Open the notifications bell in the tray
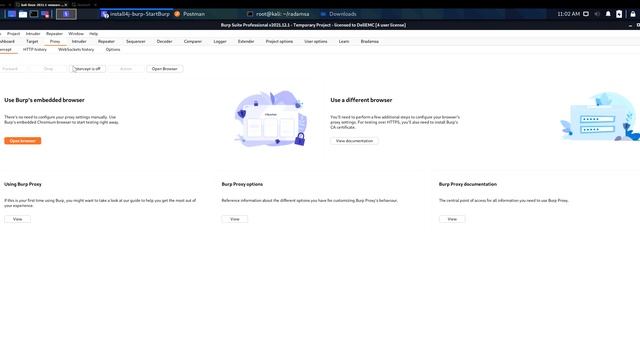 click(608, 14)
